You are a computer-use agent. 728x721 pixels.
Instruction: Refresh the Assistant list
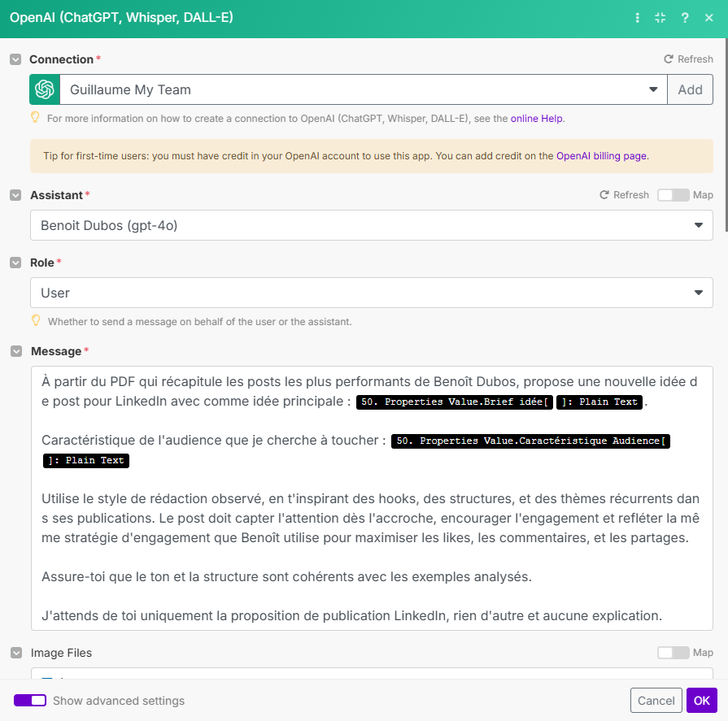pyautogui.click(x=624, y=195)
